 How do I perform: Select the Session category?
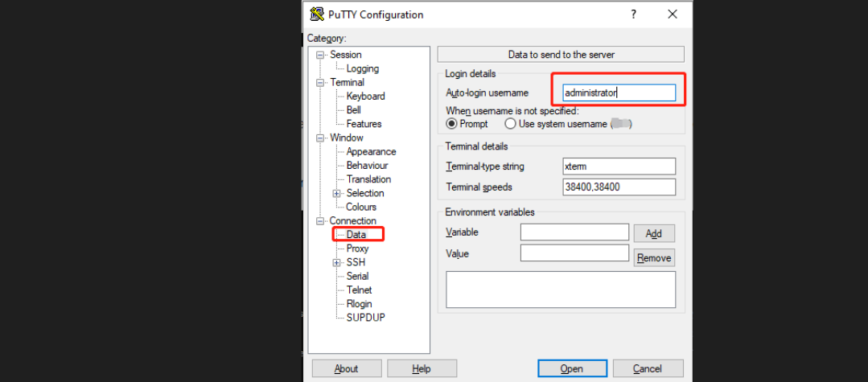(x=345, y=55)
